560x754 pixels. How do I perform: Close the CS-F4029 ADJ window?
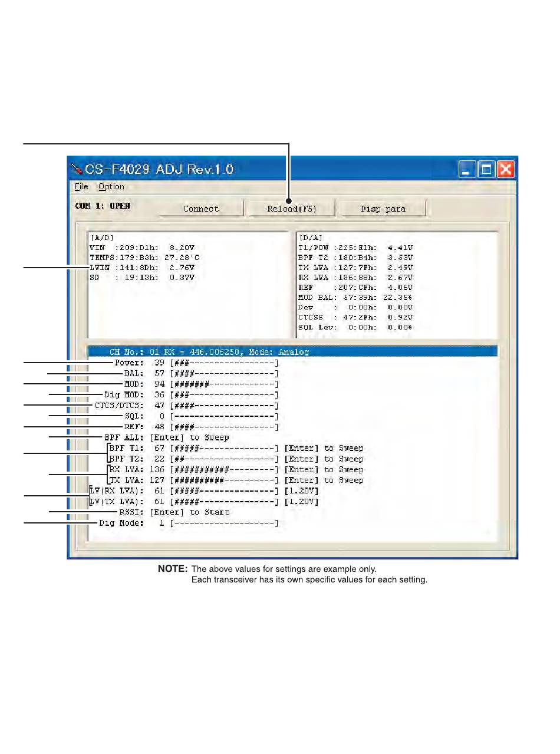pyautogui.click(x=506, y=170)
